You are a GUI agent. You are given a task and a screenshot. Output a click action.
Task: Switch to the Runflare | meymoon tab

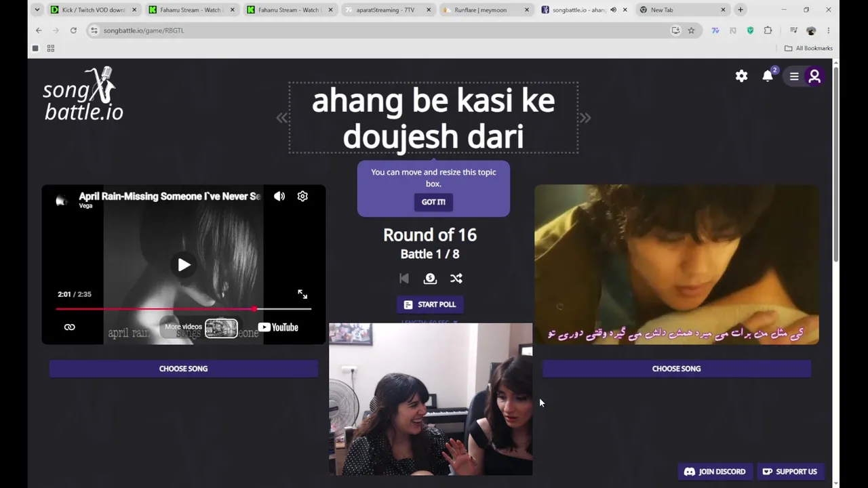click(x=486, y=10)
